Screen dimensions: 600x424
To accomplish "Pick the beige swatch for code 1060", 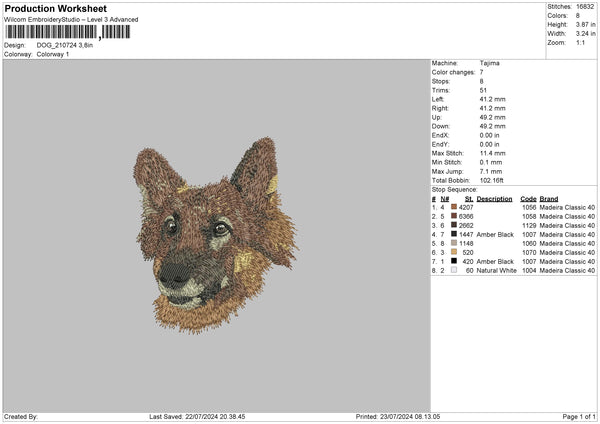I will (454, 243).
